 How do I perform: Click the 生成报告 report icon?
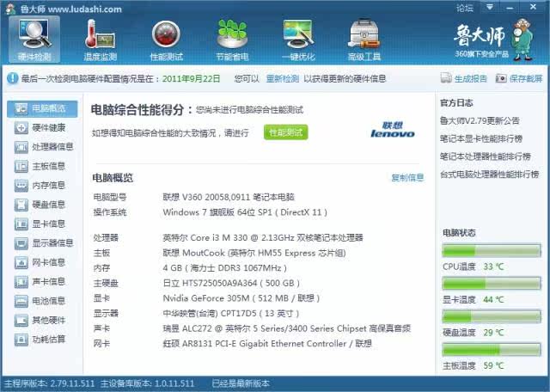point(446,78)
